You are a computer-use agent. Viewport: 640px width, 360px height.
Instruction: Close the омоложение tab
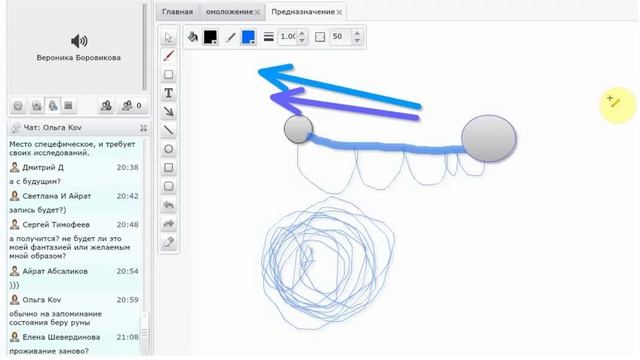(258, 12)
